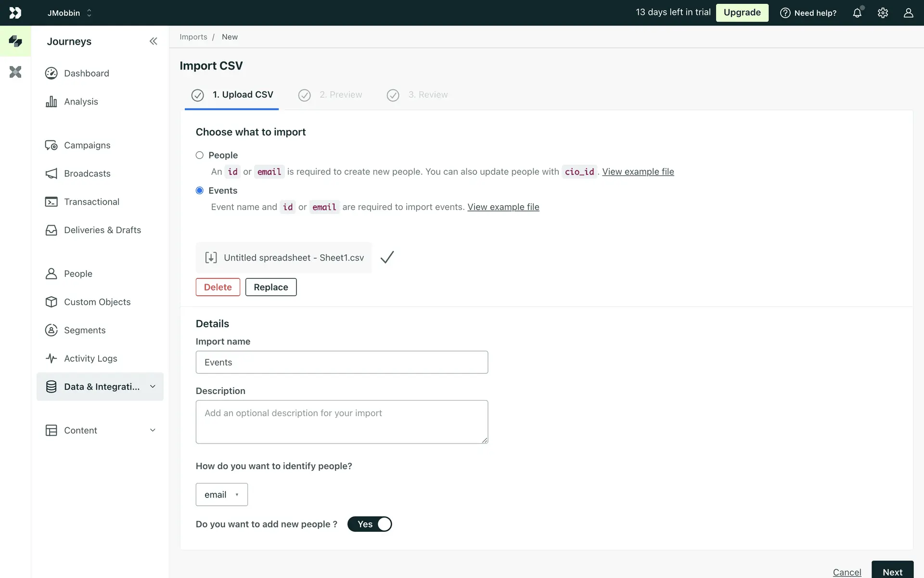Click the Import name field

point(342,362)
